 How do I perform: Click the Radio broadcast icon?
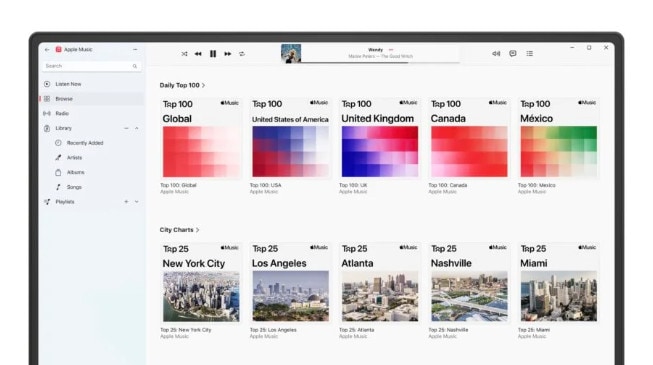pos(47,113)
